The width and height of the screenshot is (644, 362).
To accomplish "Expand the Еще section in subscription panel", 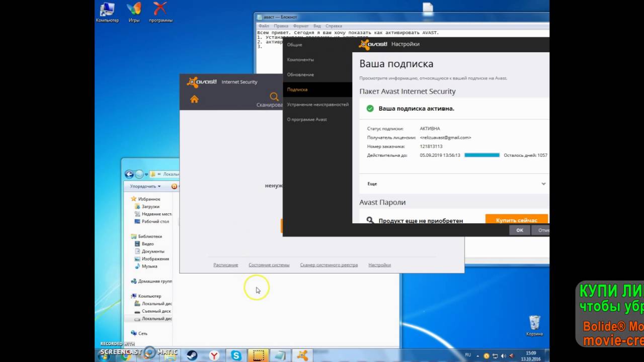I will tap(543, 184).
